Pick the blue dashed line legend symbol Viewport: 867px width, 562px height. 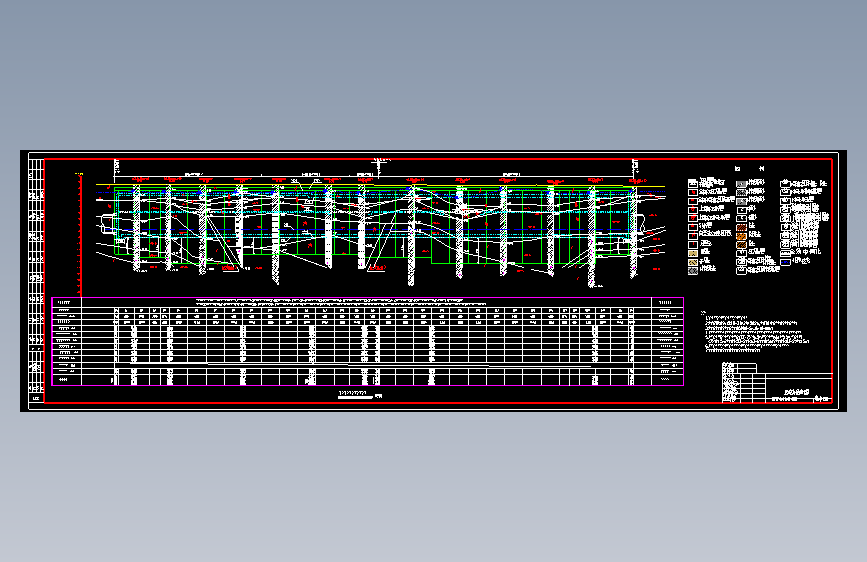click(785, 262)
